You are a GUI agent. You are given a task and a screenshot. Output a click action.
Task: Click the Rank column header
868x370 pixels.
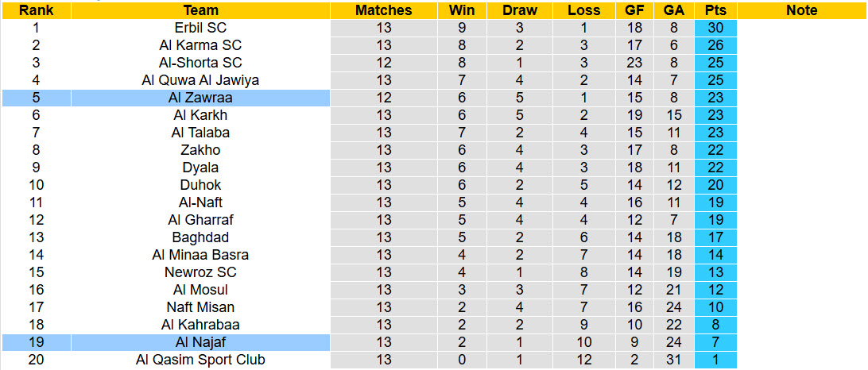(36, 10)
